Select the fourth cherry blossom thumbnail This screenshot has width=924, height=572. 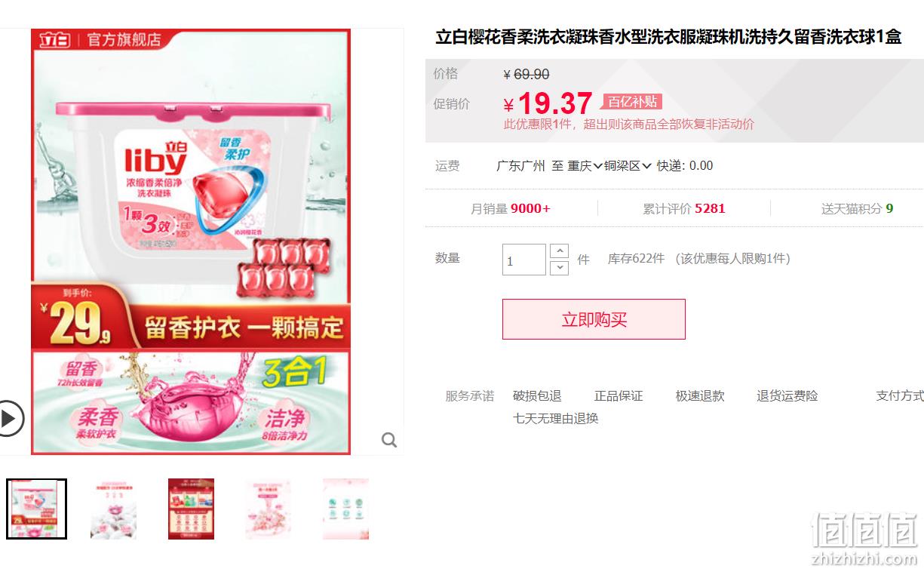coord(268,509)
